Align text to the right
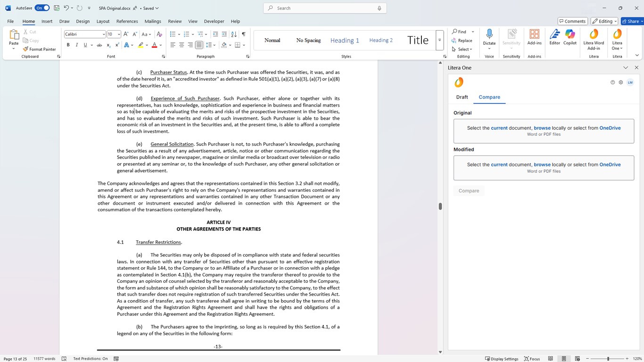Screen dimensions: 644x362 point(190,45)
